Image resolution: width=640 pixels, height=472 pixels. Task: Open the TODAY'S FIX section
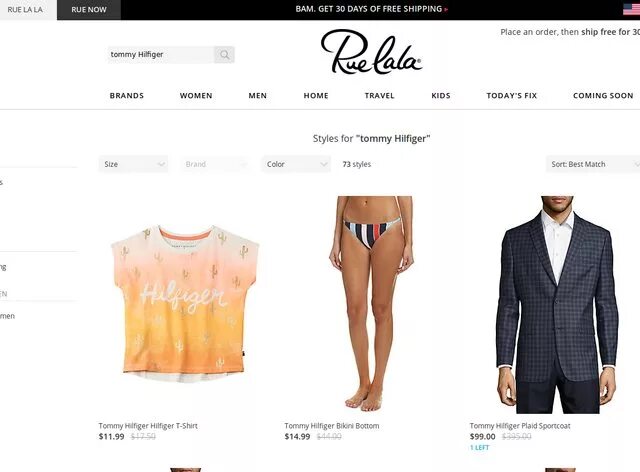(511, 96)
